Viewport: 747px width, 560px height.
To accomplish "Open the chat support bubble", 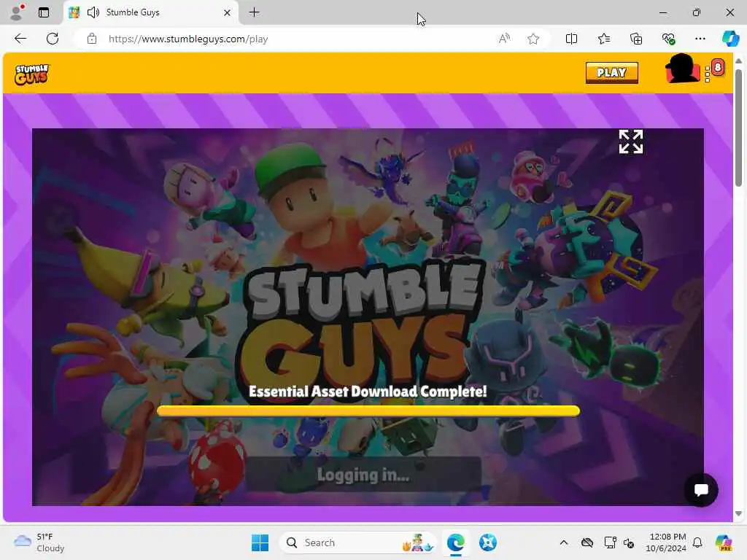I will pyautogui.click(x=701, y=489).
